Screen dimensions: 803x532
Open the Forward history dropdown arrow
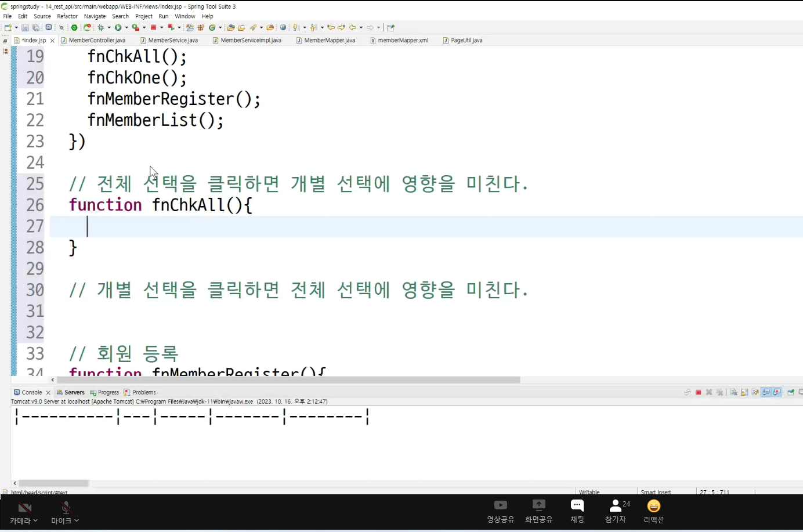(378, 27)
